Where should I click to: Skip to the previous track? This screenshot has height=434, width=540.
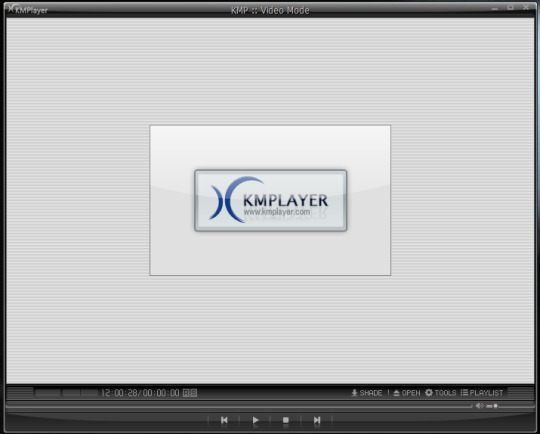point(224,420)
